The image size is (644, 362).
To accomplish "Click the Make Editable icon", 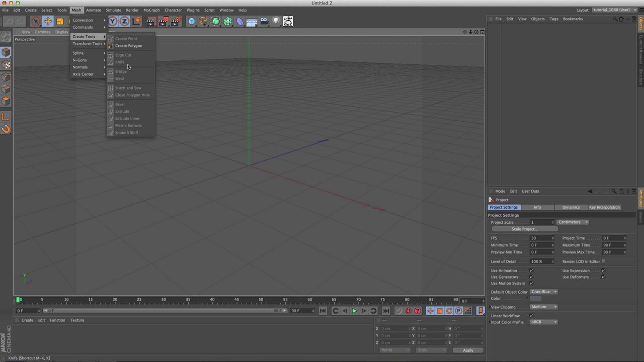I will 6,37.
